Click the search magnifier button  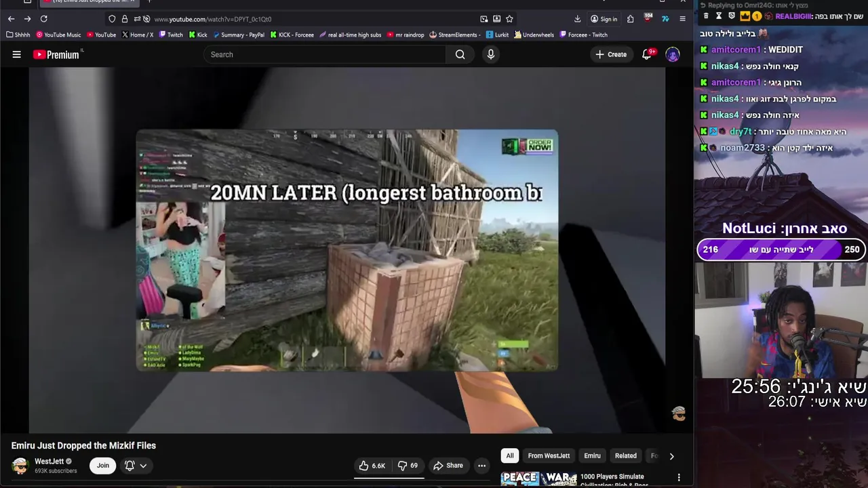[460, 54]
